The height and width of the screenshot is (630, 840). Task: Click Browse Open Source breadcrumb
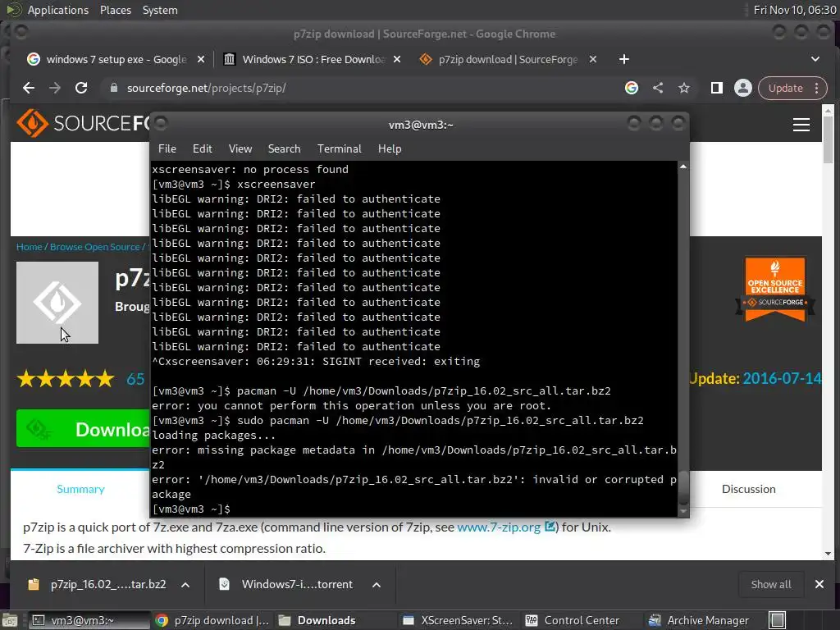[95, 247]
